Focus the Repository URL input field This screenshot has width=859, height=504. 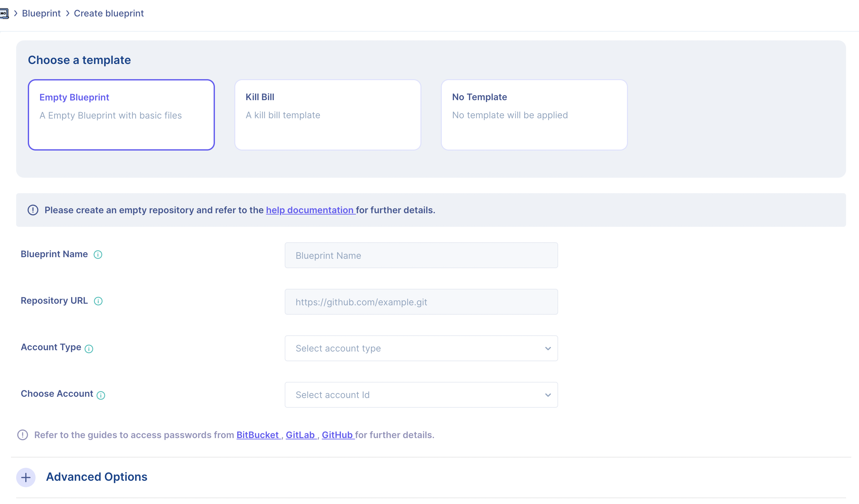pyautogui.click(x=421, y=302)
